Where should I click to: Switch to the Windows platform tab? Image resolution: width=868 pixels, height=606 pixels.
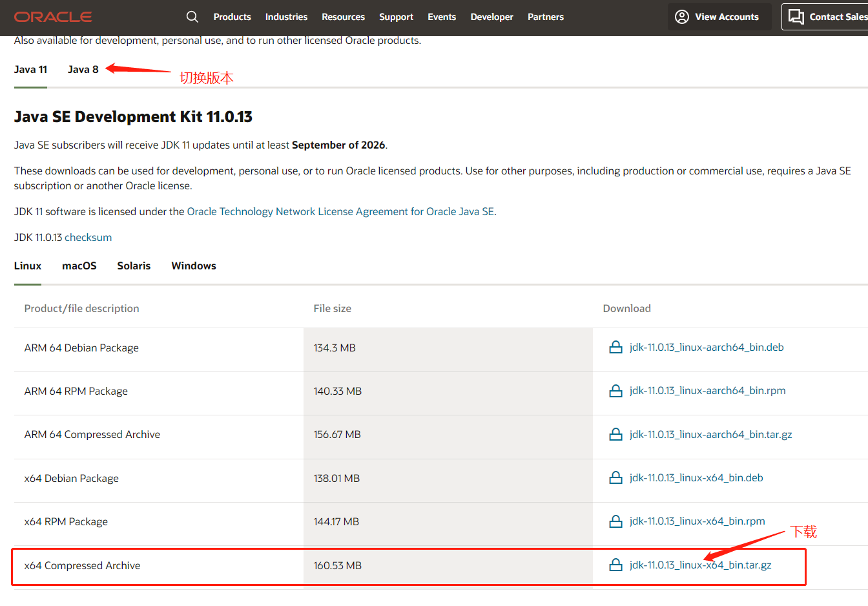tap(194, 266)
